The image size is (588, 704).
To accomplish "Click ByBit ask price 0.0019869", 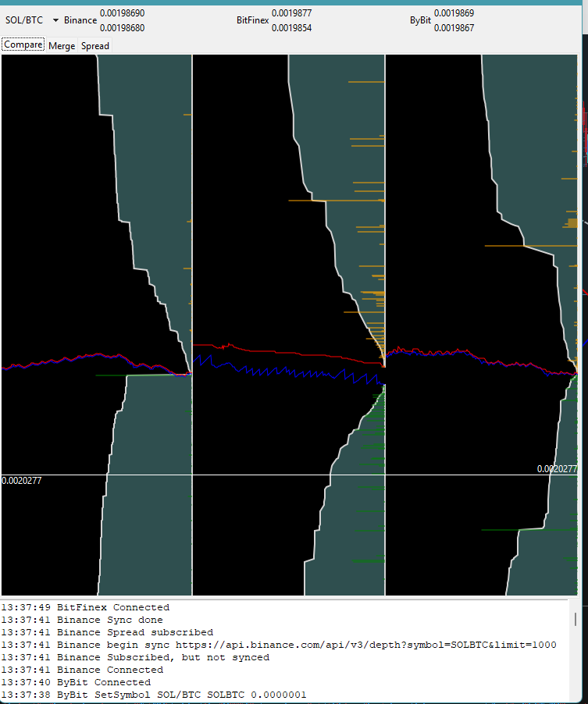I will [454, 13].
